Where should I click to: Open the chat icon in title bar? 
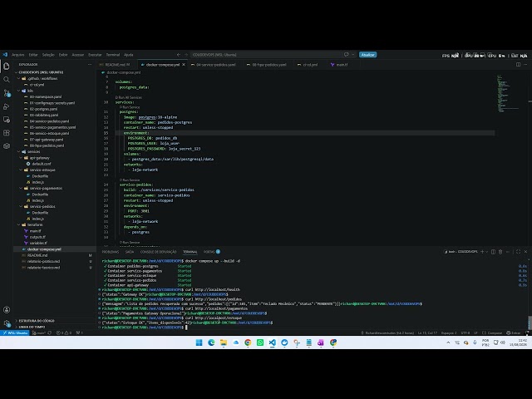point(347,55)
